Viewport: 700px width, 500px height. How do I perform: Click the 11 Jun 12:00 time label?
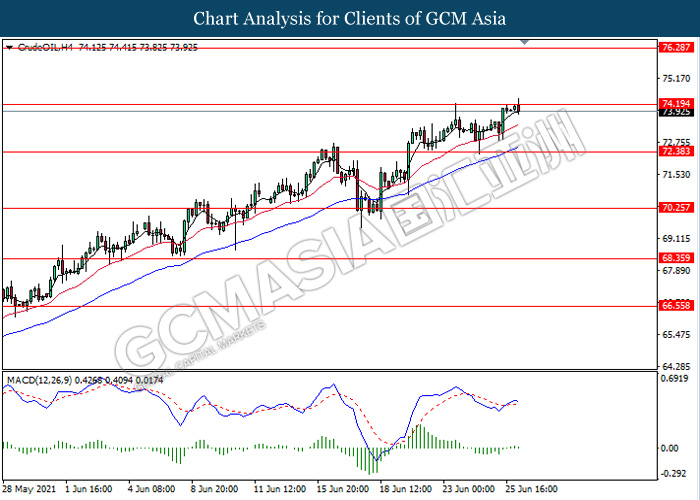coord(280,489)
